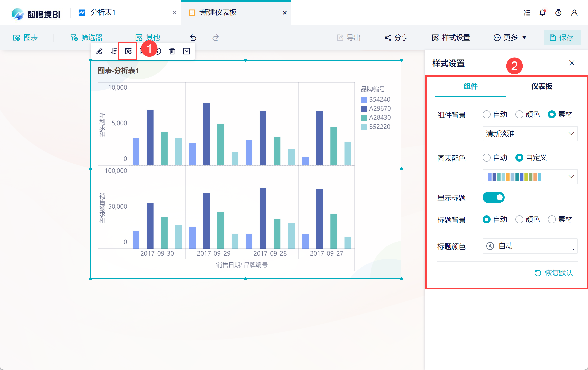588x370 pixels.
Task: Click 恢复默认 to reset styles
Action: [x=554, y=273]
